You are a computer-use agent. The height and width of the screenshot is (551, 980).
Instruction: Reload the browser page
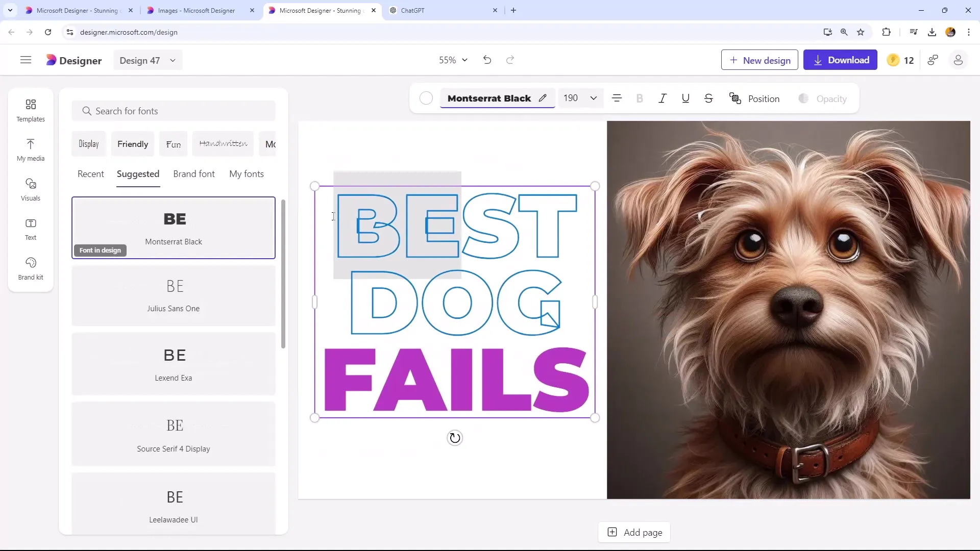(x=48, y=32)
